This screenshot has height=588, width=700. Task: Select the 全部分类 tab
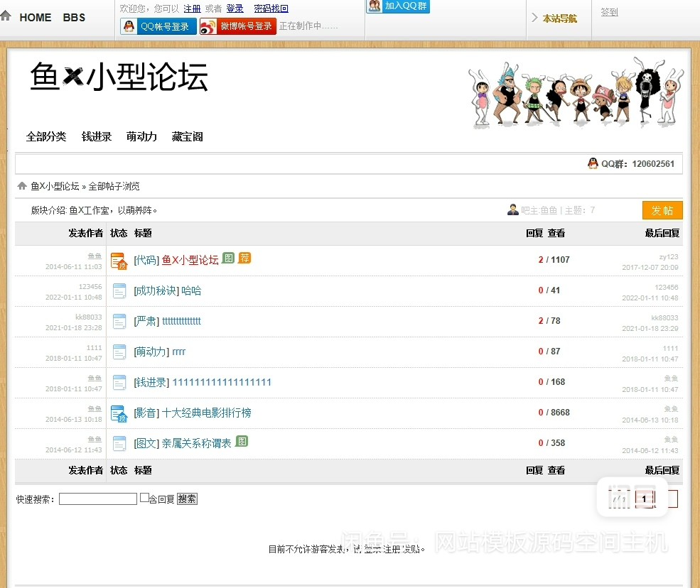[46, 136]
